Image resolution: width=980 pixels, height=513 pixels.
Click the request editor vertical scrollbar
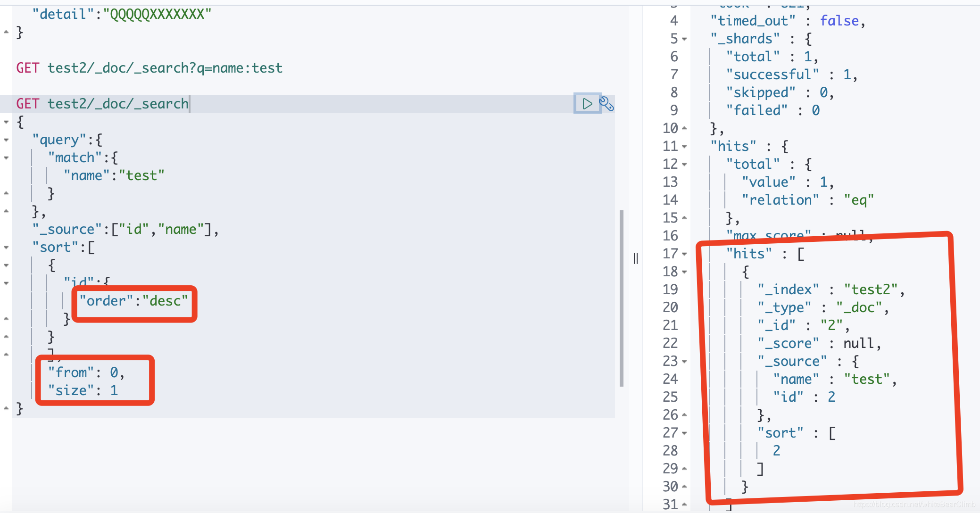622,298
